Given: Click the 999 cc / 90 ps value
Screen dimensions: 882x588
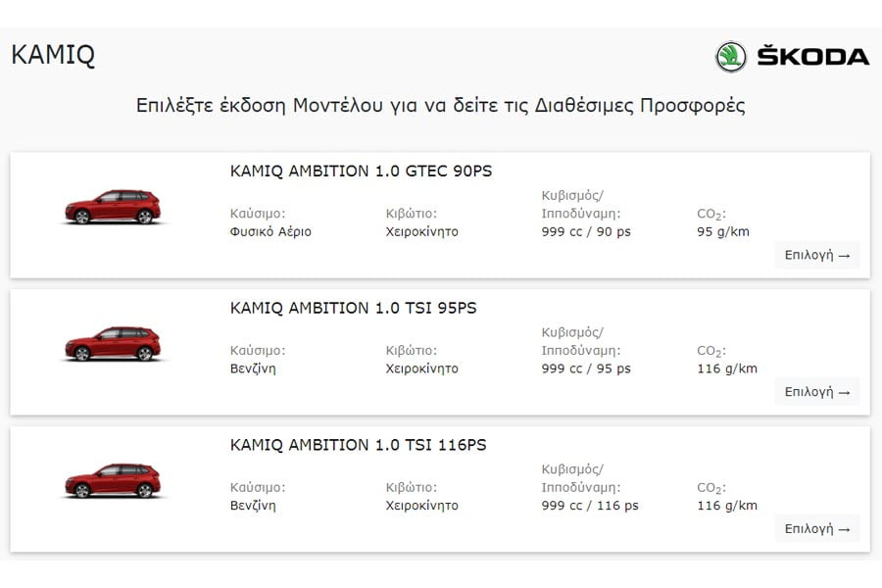Looking at the screenshot, I should coord(586,232).
